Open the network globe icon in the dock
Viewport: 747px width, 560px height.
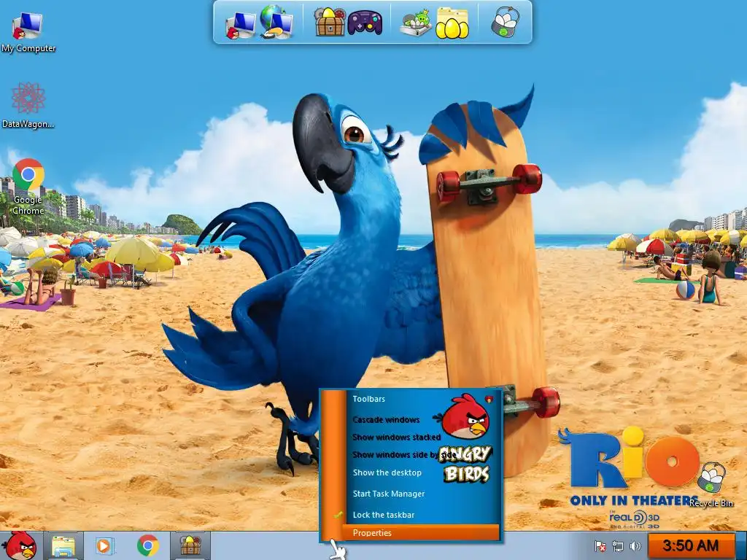click(277, 22)
